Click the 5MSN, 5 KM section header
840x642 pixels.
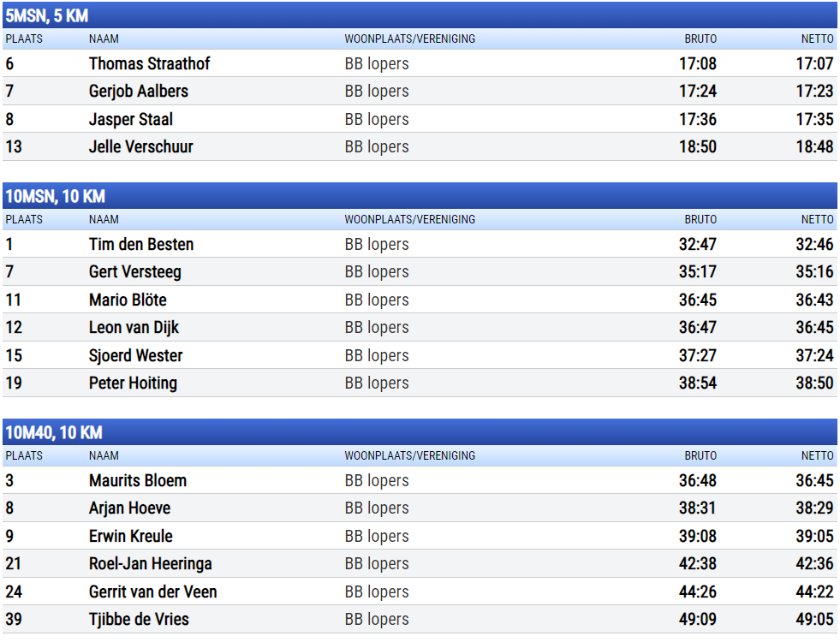click(x=47, y=15)
